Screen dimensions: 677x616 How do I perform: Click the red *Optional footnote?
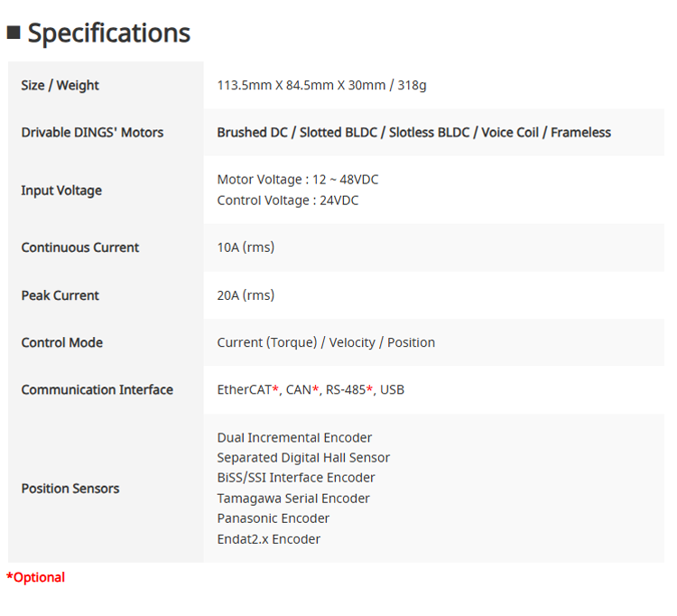(36, 577)
